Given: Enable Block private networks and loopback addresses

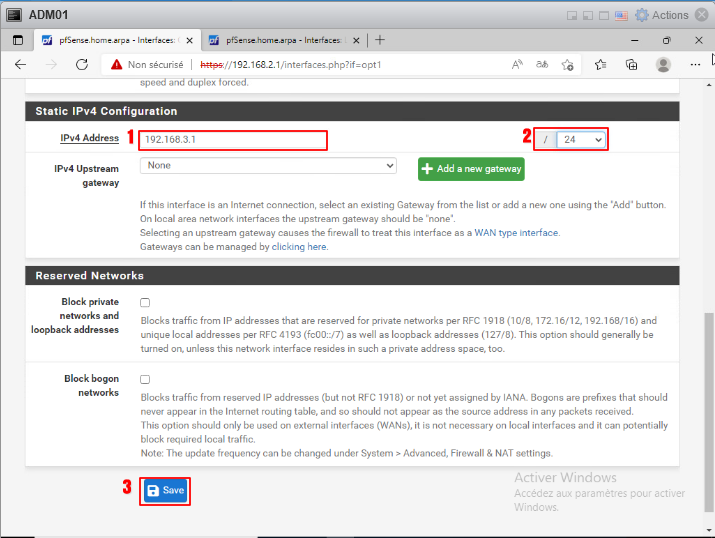Looking at the screenshot, I should click(x=146, y=302).
